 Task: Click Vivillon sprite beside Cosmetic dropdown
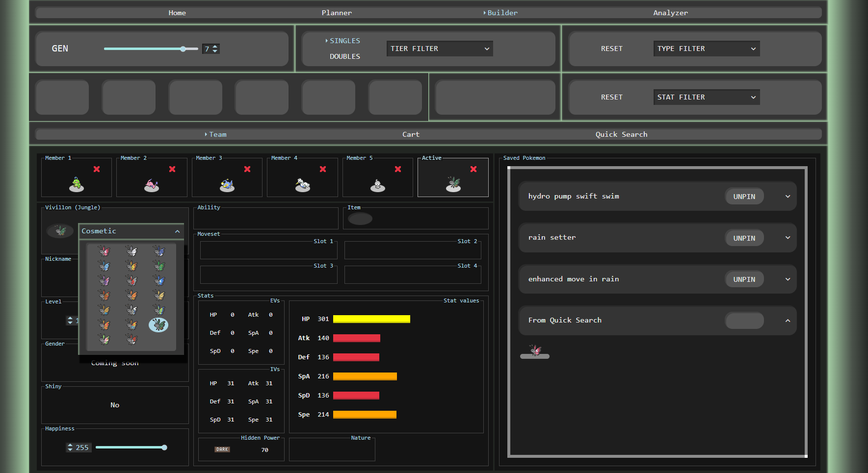pyautogui.click(x=60, y=230)
